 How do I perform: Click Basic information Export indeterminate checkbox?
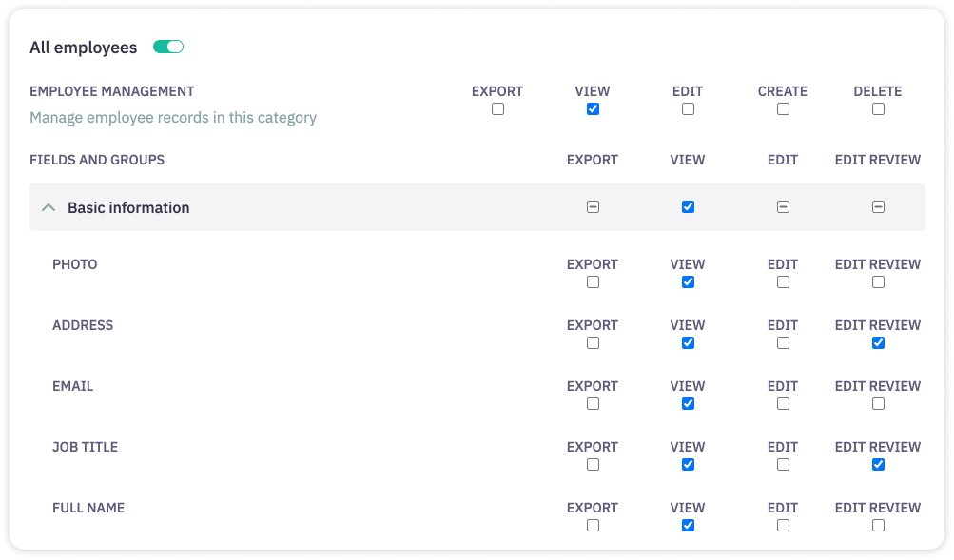point(593,206)
